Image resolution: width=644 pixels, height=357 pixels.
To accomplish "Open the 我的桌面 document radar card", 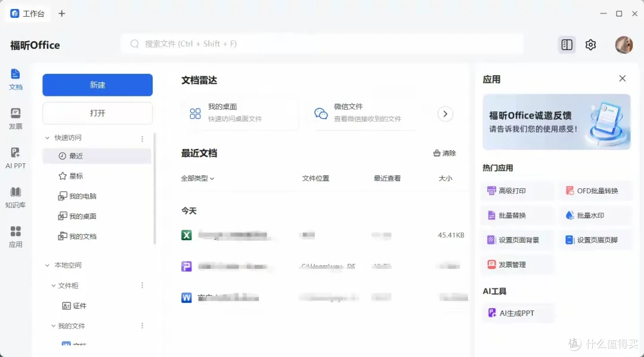I will [x=240, y=113].
